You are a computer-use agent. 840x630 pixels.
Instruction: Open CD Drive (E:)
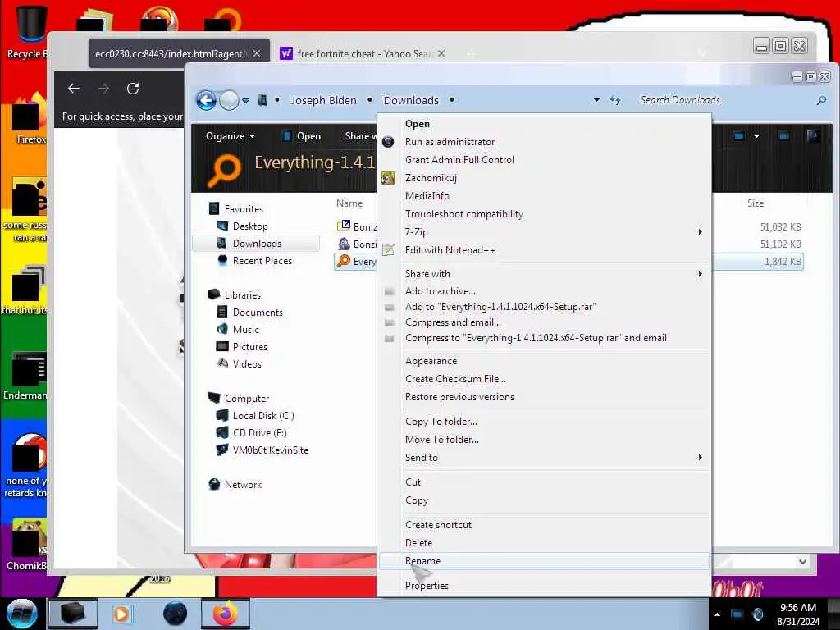tap(260, 433)
